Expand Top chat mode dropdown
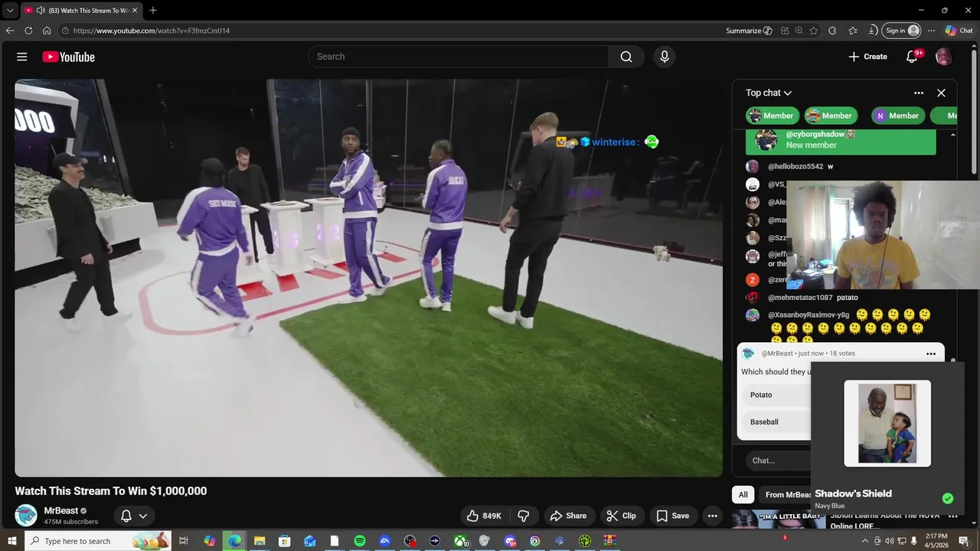Viewport: 980px width, 551px height. pyautogui.click(x=769, y=93)
